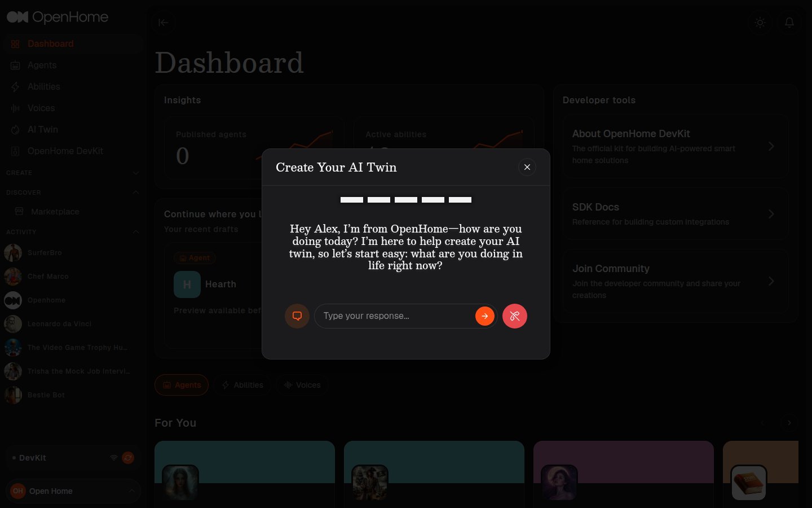Viewport: 812px width, 508px height.
Task: Collapse the DISCOVER section
Action: click(73, 192)
